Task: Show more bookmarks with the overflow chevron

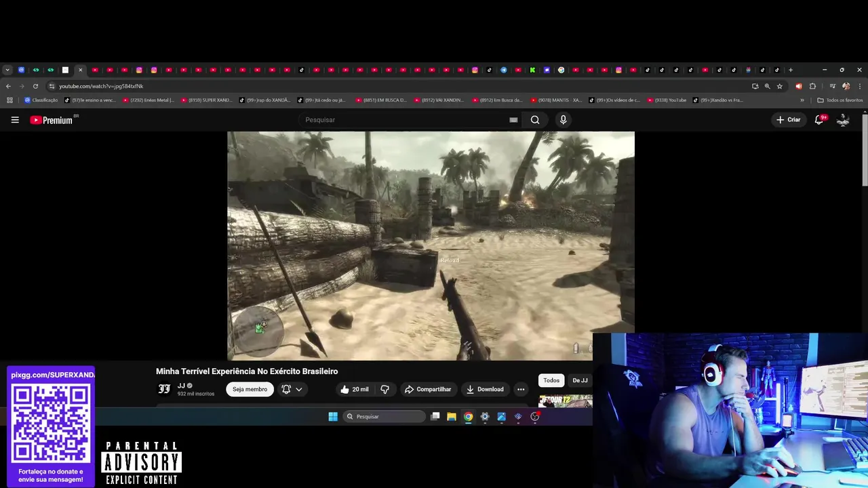Action: [802, 100]
